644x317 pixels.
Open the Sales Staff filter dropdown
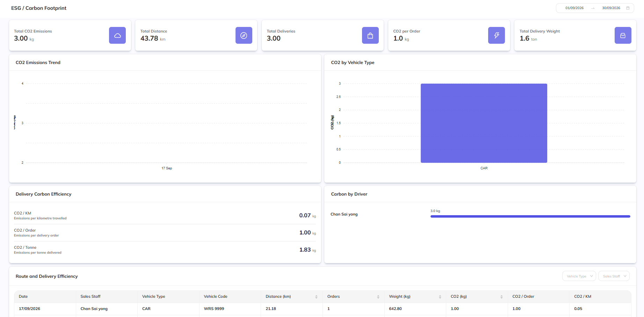[614, 276]
